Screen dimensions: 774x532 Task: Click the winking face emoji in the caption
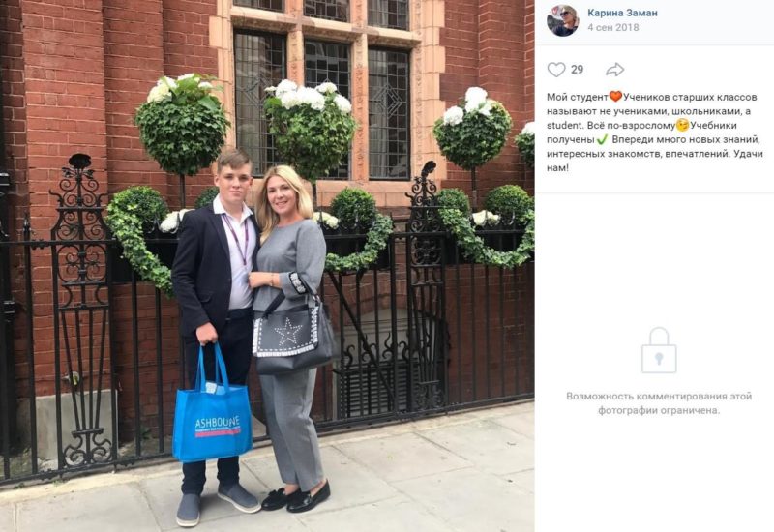pos(683,126)
